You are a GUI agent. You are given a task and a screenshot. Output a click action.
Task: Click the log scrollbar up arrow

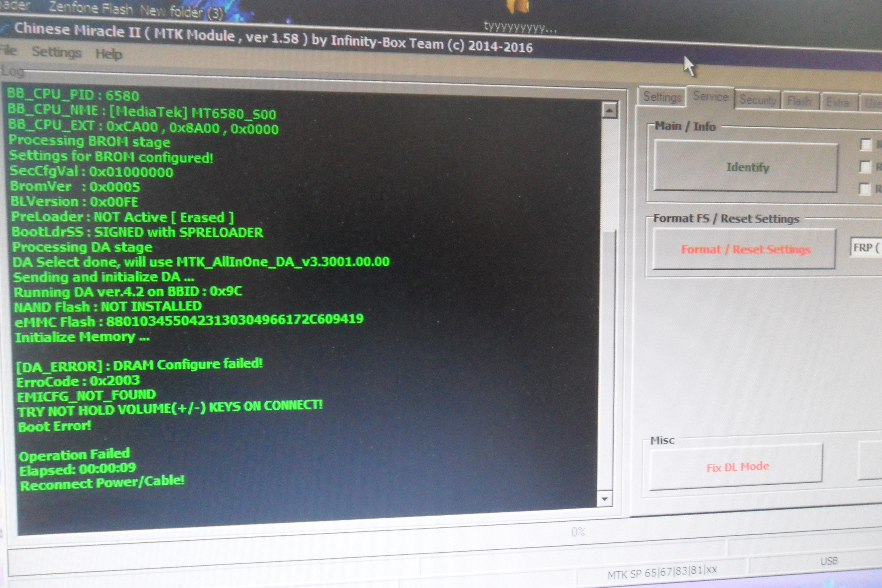(609, 110)
